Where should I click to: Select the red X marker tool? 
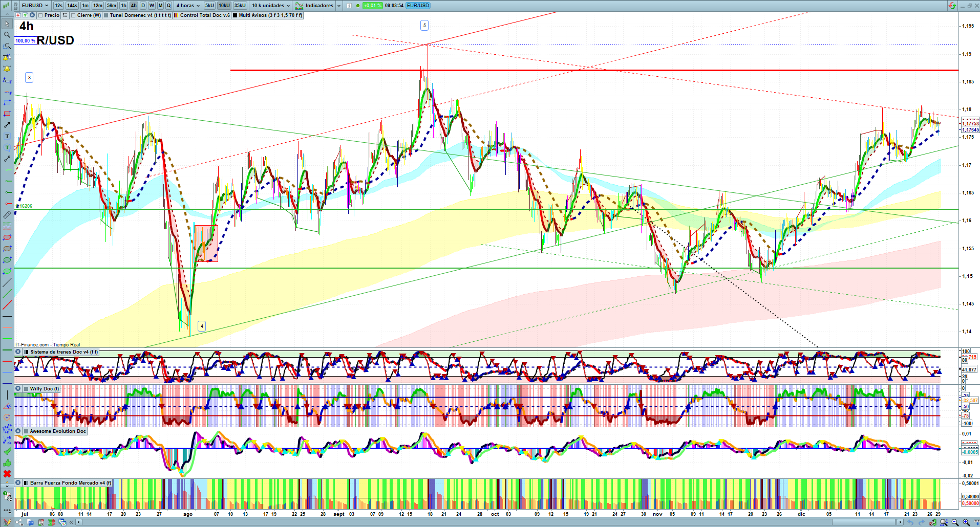(x=7, y=474)
